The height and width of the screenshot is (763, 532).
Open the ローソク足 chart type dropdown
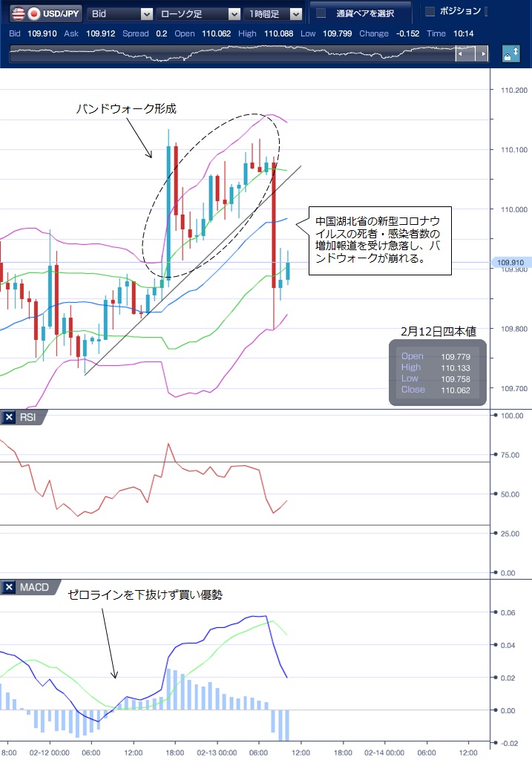tap(234, 13)
